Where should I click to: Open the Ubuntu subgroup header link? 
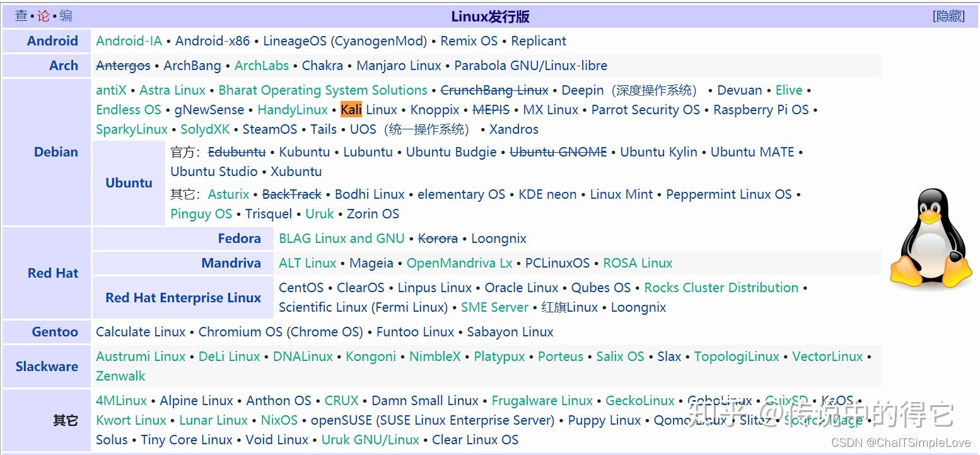click(129, 183)
